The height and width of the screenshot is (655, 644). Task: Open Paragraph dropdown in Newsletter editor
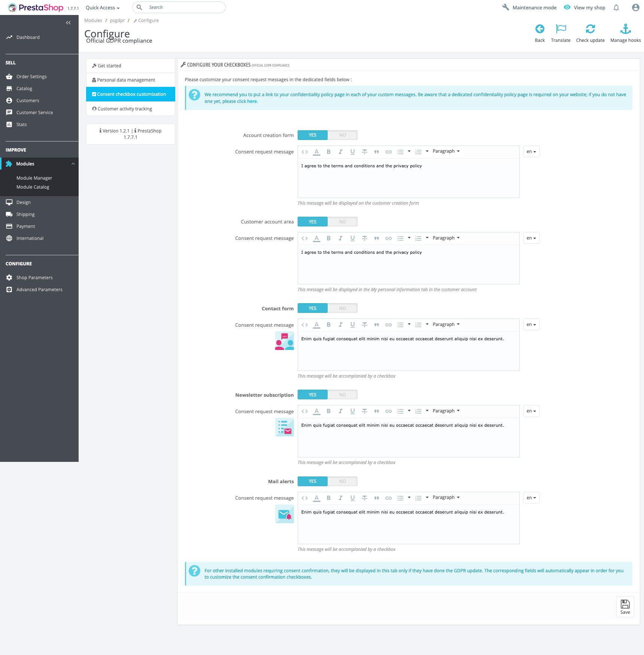(446, 411)
